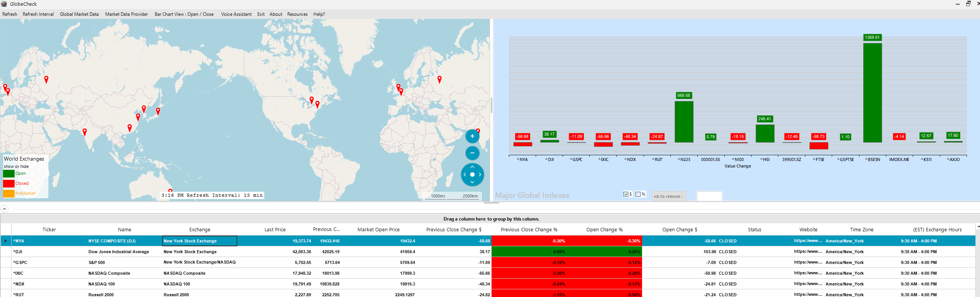
Task: Select the Shanghai exchange pin on China's coast
Action: point(138,117)
